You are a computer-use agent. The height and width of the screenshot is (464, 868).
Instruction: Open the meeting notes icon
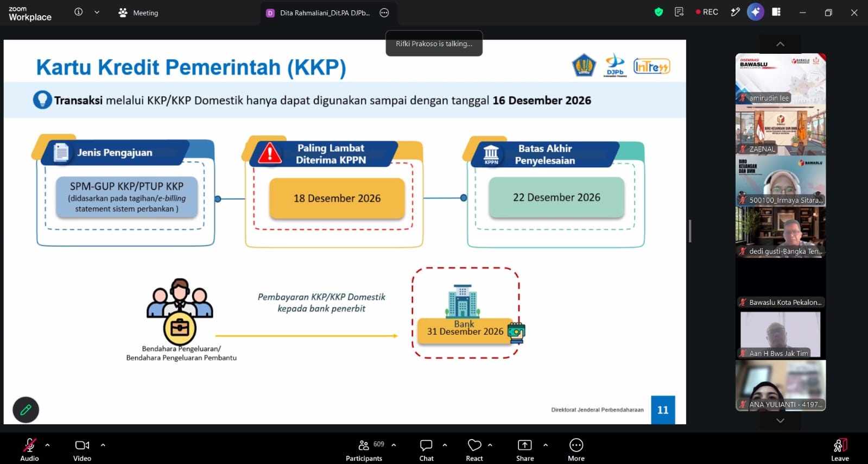click(679, 12)
